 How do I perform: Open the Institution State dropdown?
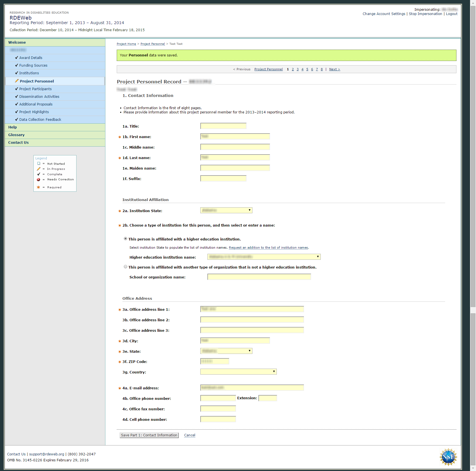(226, 210)
